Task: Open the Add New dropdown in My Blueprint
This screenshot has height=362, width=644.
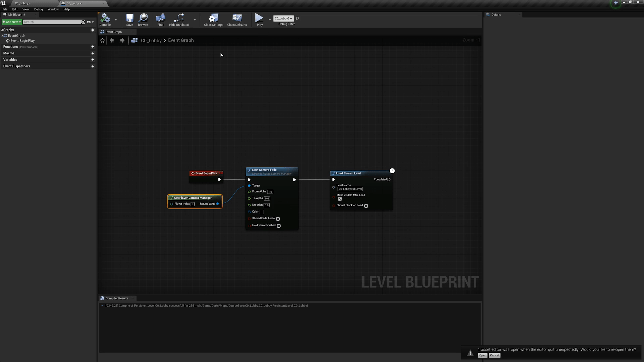Action: click(11, 22)
